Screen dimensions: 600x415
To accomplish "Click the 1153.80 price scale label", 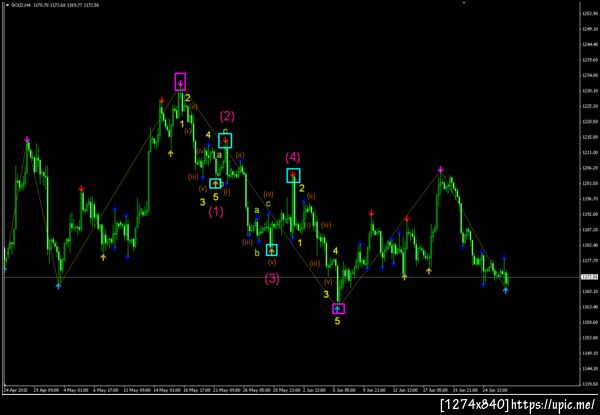I will pyautogui.click(x=588, y=338).
